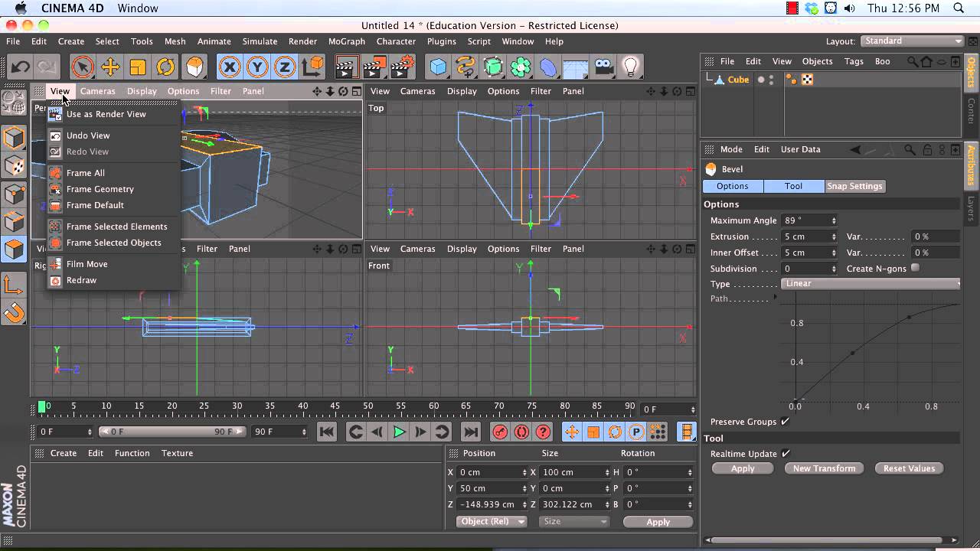Image resolution: width=980 pixels, height=551 pixels.
Task: Open the floor environment icon
Action: (x=575, y=67)
